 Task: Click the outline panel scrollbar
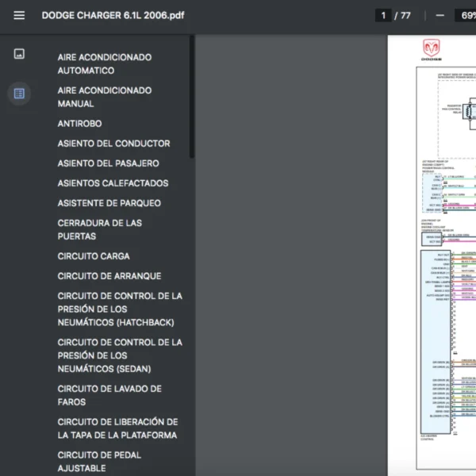[x=191, y=95]
